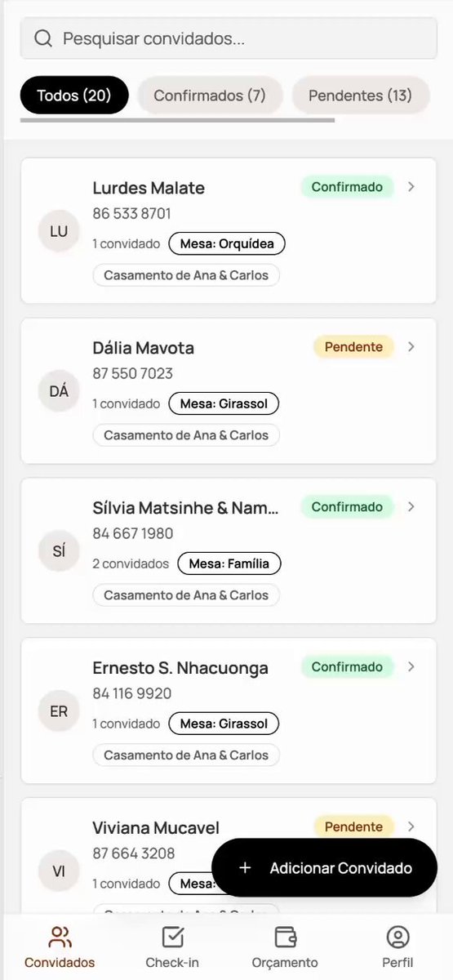Screen dimensions: 453x980
Task: Click the DÁ avatar of Dália Mavota
Action: tap(59, 391)
